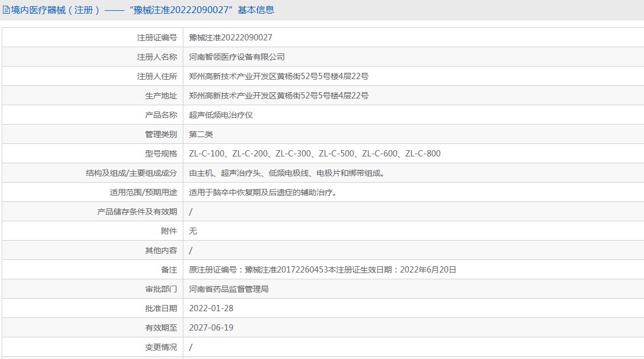Select the address value in 注册人住所 row
This screenshot has width=644, height=359.
point(278,76)
